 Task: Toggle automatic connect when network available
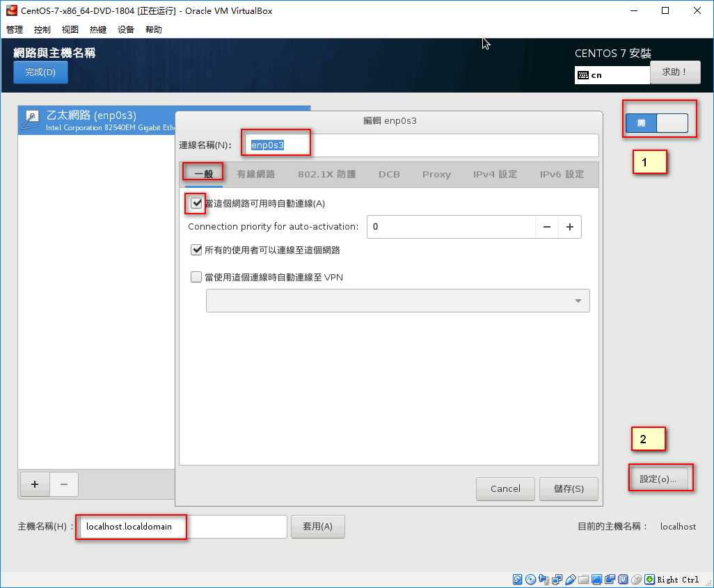point(196,203)
